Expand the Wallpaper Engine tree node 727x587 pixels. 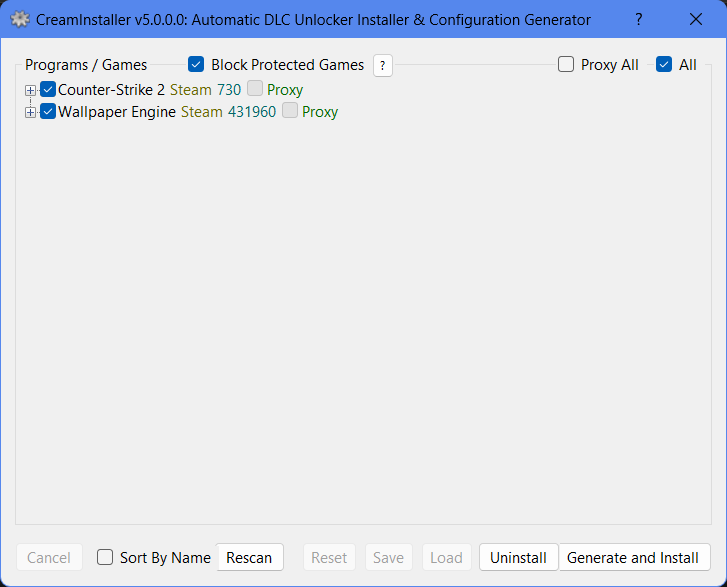coord(30,112)
